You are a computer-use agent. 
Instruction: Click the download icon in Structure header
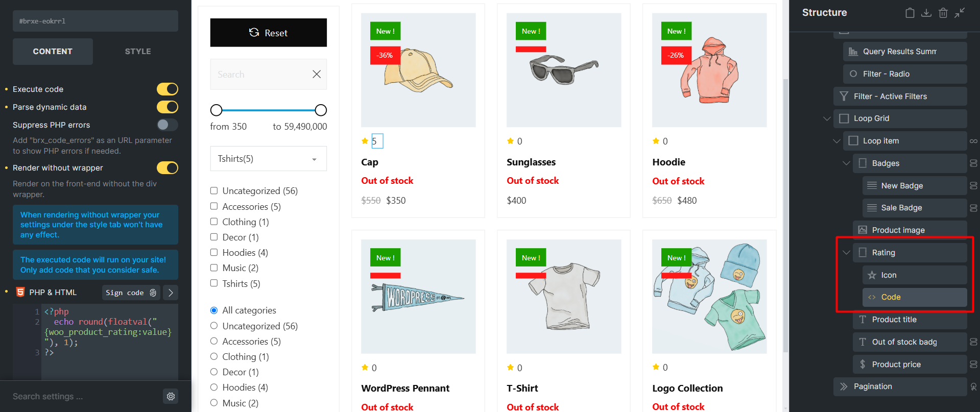[926, 13]
